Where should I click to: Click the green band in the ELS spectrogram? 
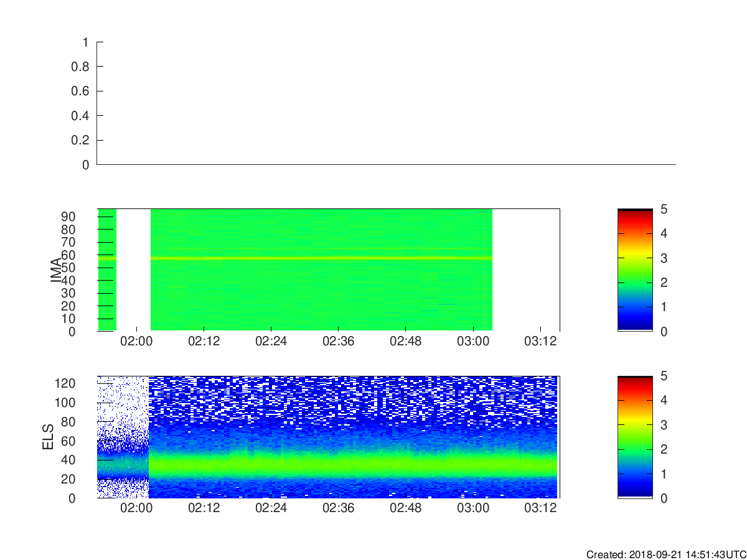354,465
